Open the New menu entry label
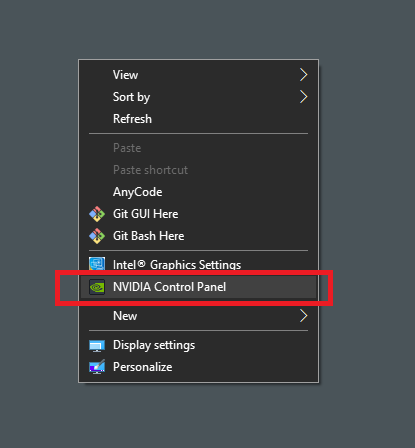 [x=125, y=316]
